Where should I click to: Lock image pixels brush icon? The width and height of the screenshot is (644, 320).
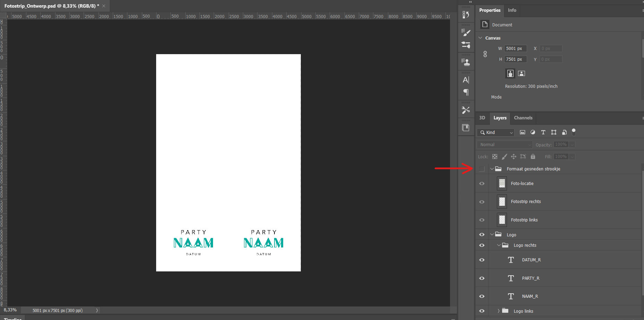[505, 157]
